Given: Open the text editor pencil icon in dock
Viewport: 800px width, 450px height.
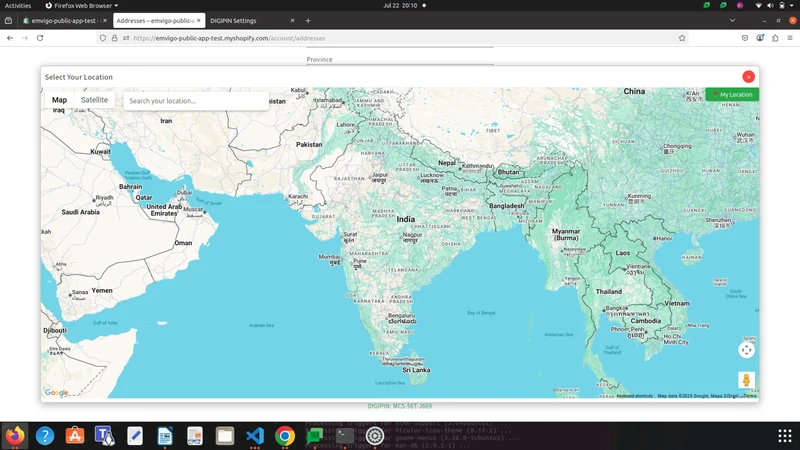Looking at the screenshot, I should click(x=135, y=436).
